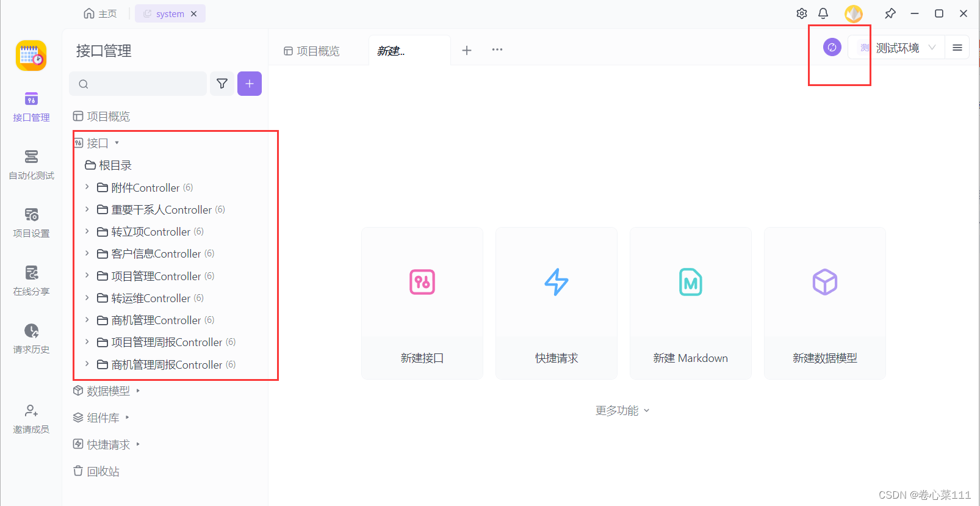This screenshot has width=980, height=506.
Task: Click the 快捷请求 lightning card
Action: [x=557, y=303]
